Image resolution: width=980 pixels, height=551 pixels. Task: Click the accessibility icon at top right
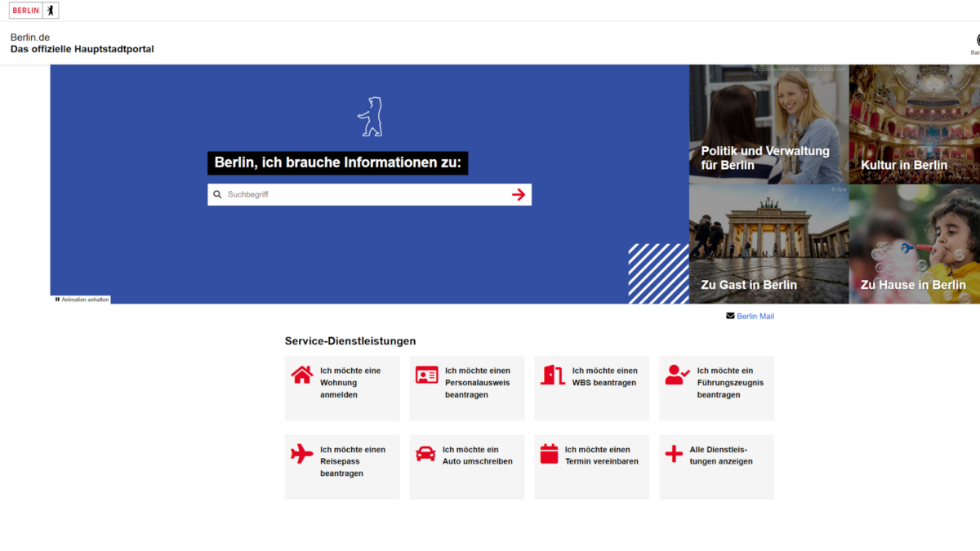(978, 40)
